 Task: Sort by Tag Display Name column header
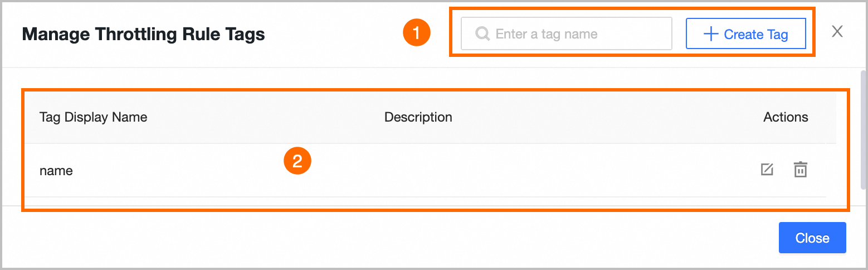(93, 117)
